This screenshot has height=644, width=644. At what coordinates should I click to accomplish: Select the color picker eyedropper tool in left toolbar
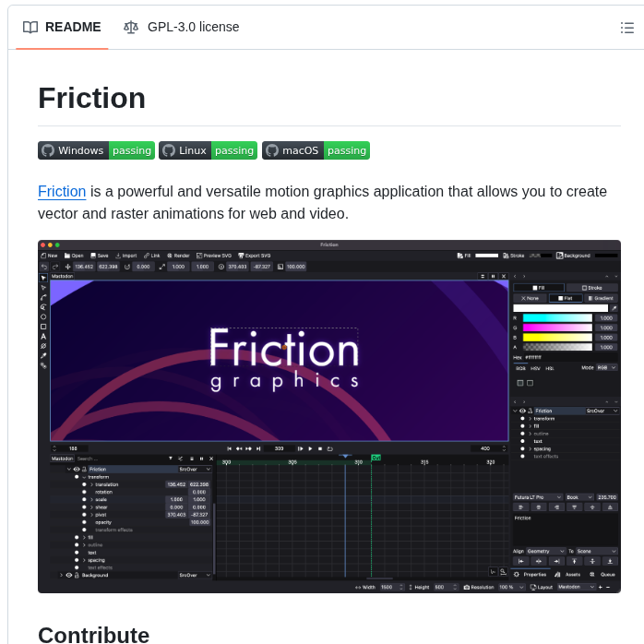tap(43, 356)
